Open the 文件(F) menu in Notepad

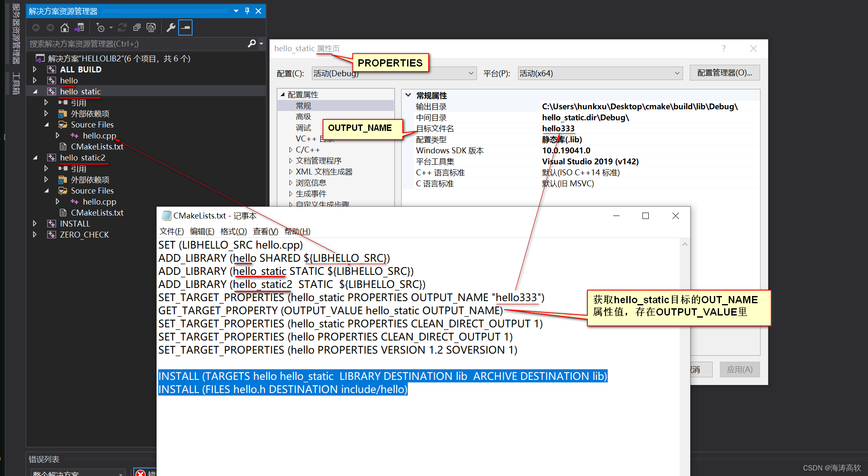point(171,231)
